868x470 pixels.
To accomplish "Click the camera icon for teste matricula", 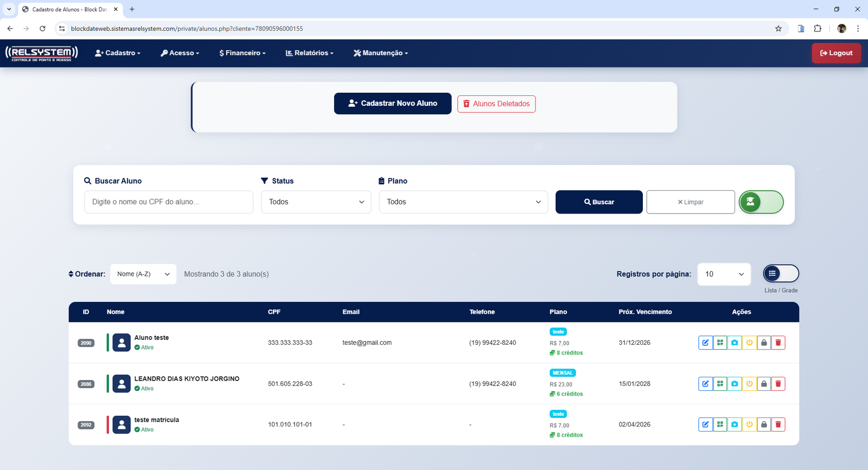I will coord(735,424).
